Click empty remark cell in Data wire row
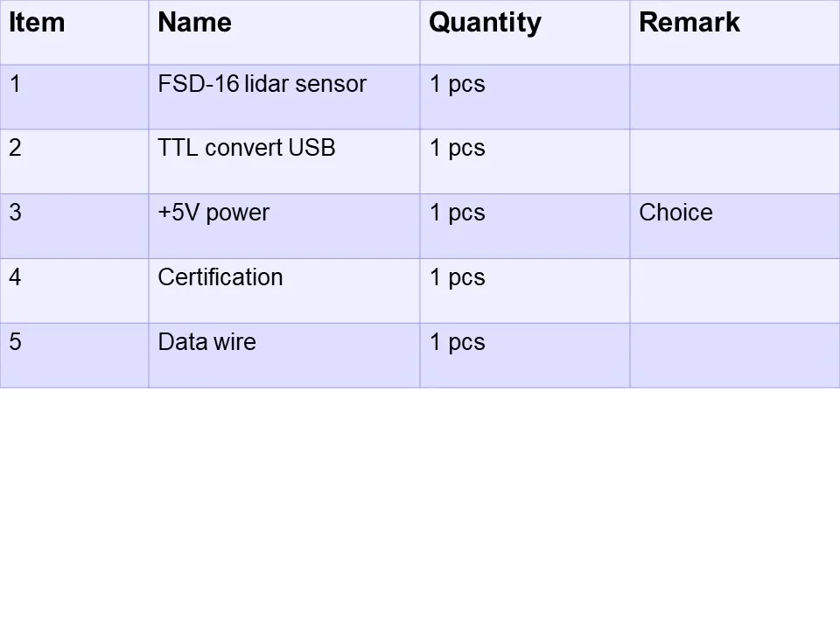 735,355
